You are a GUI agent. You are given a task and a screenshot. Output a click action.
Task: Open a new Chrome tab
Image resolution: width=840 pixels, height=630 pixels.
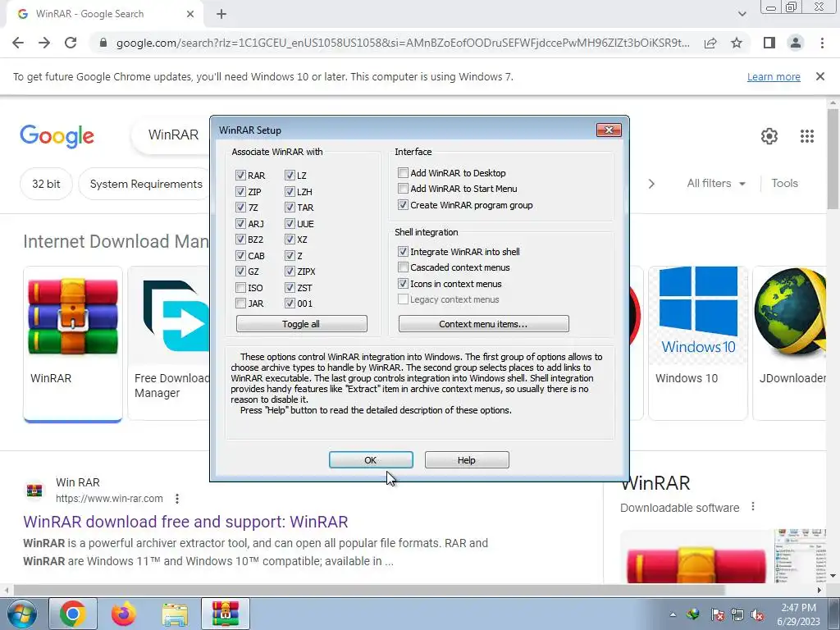pos(221,14)
